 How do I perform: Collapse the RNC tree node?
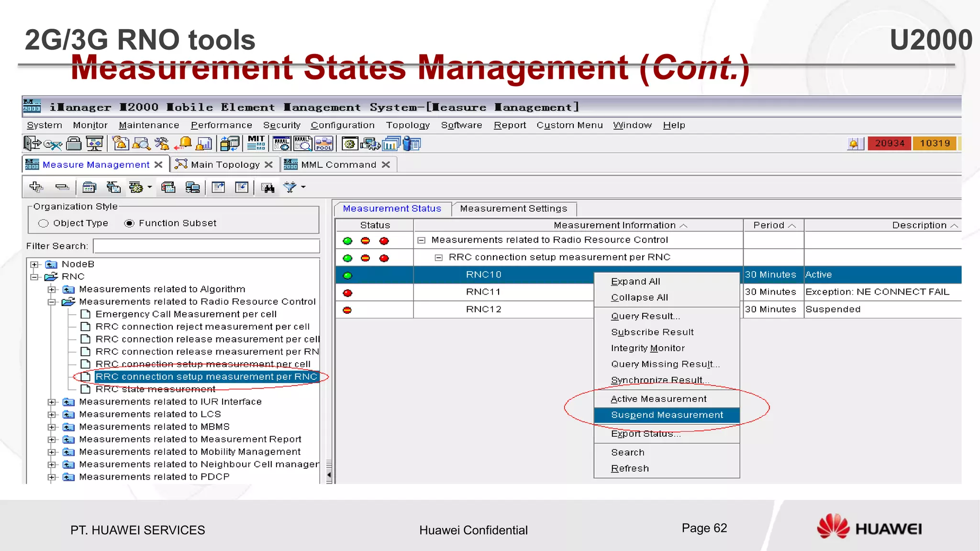(34, 276)
